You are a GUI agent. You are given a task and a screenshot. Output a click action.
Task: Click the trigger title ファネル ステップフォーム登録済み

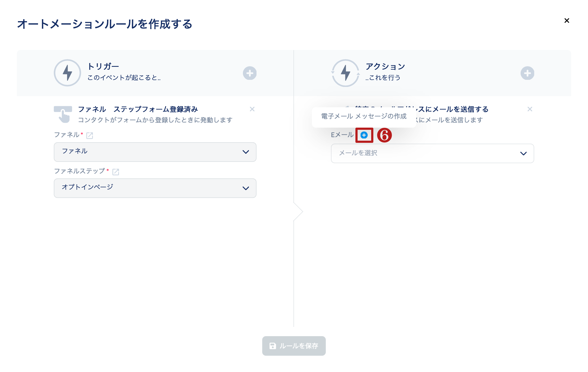[138, 109]
